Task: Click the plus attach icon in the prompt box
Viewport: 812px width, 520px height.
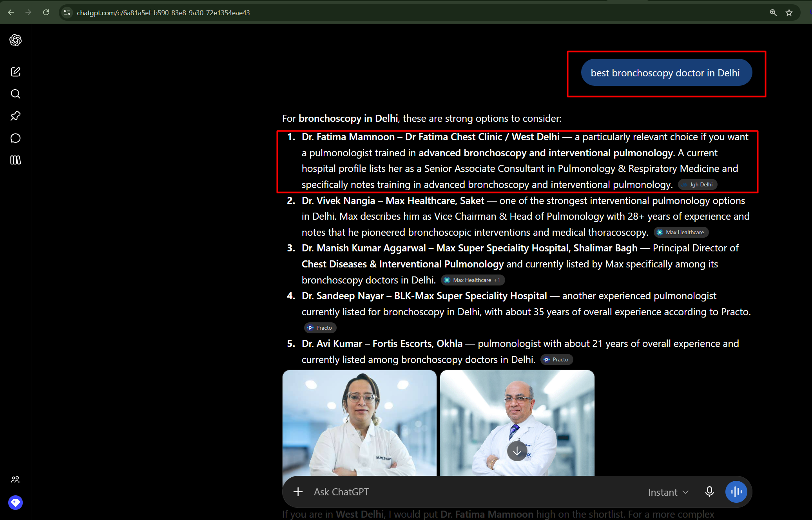Action: point(298,492)
